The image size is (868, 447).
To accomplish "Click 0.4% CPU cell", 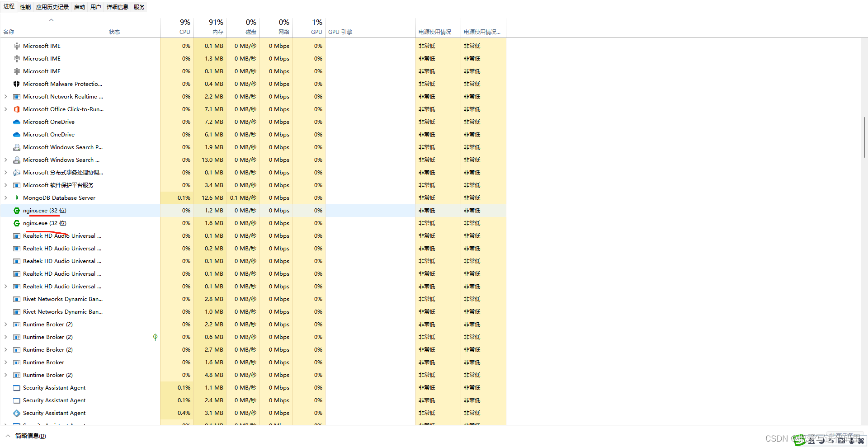I will tap(177, 413).
